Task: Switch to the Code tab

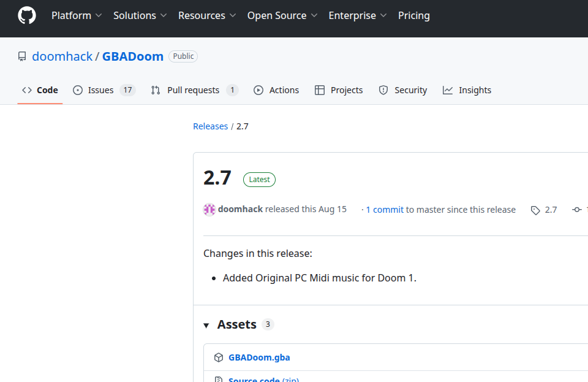Action: point(40,90)
